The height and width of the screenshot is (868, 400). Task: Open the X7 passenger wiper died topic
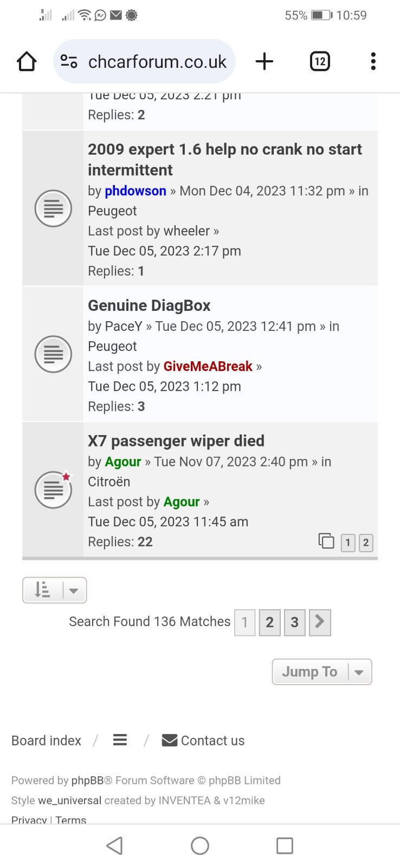pos(176,441)
